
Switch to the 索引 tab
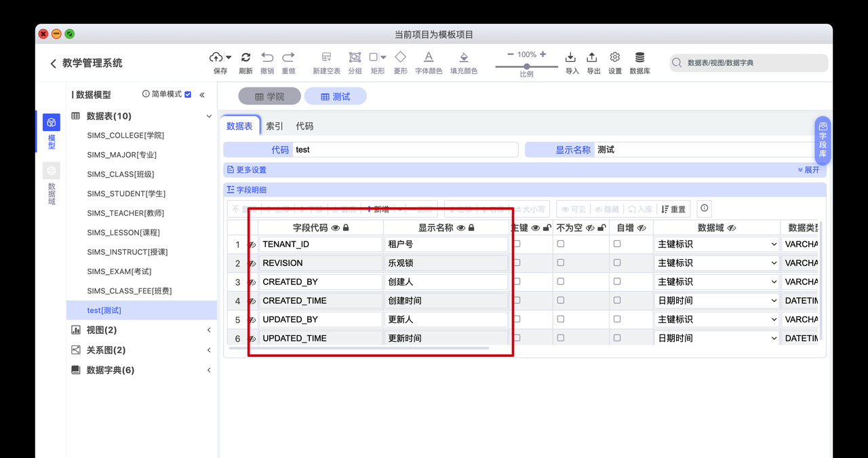(x=274, y=126)
